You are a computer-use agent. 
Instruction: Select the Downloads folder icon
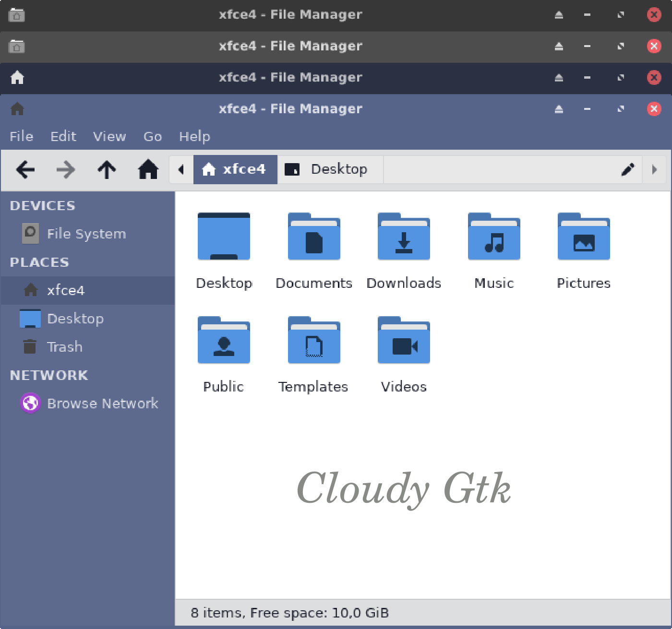pyautogui.click(x=404, y=237)
